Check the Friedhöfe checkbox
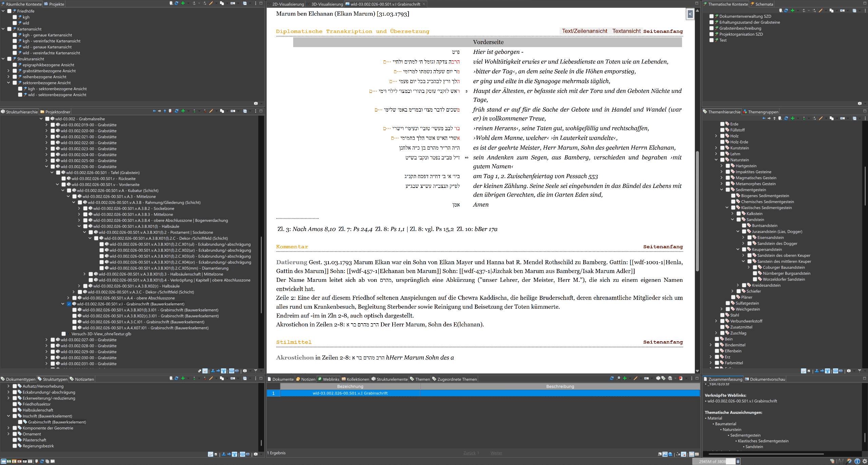Image resolution: width=868 pixels, height=465 pixels. [10, 11]
